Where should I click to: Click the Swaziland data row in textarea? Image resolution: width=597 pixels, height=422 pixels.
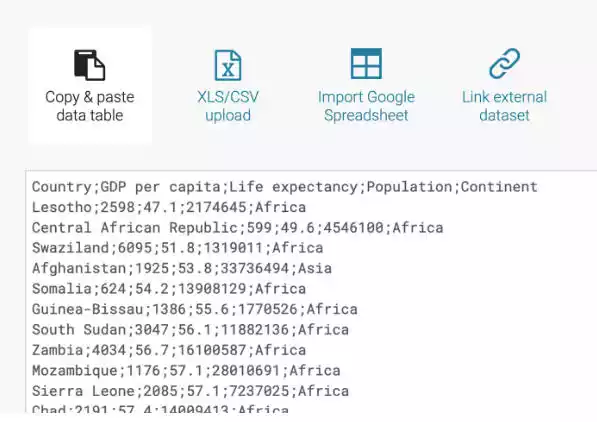pos(177,248)
